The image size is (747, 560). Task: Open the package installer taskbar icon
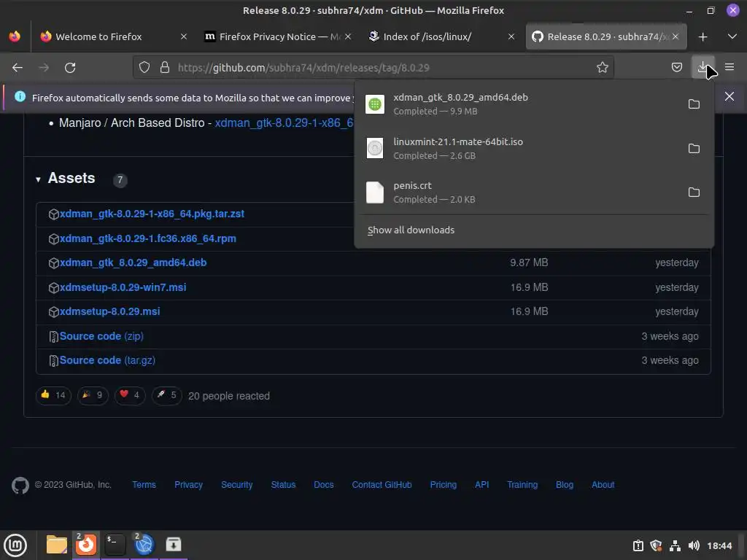tap(174, 545)
